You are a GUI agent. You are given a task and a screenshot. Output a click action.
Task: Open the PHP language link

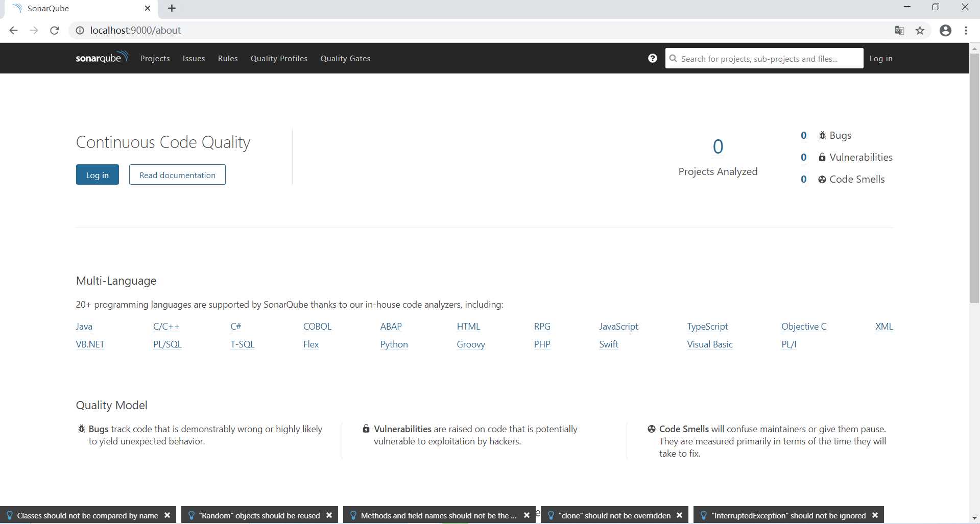click(x=542, y=344)
